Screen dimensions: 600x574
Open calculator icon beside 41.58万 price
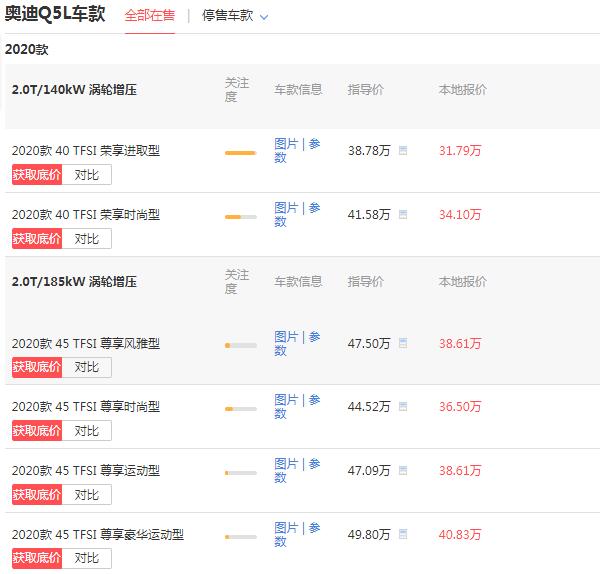pos(403,214)
